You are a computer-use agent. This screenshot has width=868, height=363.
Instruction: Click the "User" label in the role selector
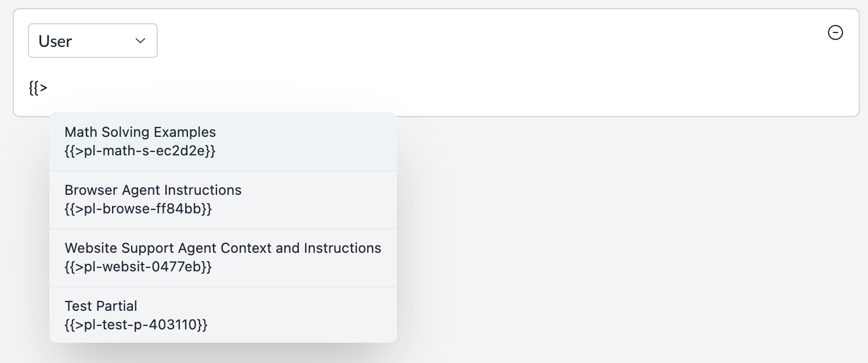[x=55, y=41]
